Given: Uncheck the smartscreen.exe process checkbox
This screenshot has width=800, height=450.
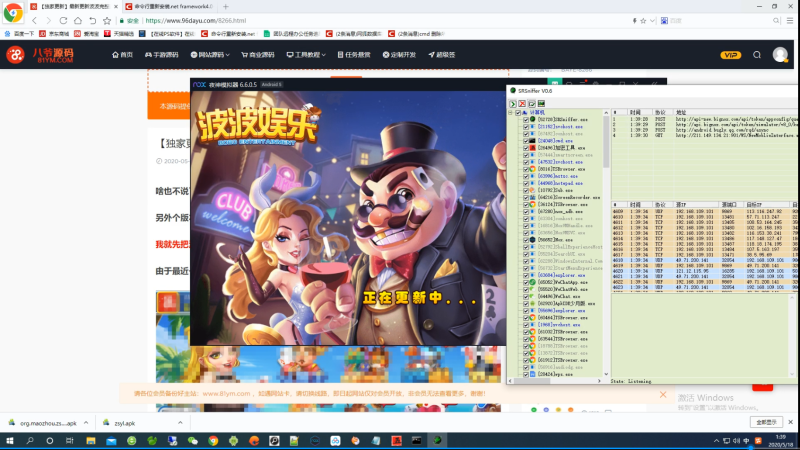Looking at the screenshot, I should click(x=526, y=155).
